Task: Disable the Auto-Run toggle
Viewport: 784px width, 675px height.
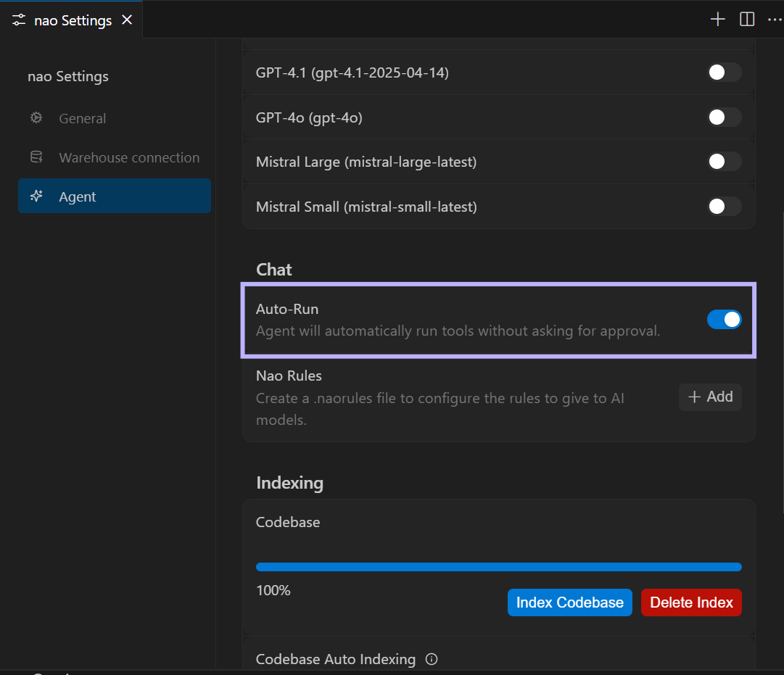Action: tap(724, 320)
